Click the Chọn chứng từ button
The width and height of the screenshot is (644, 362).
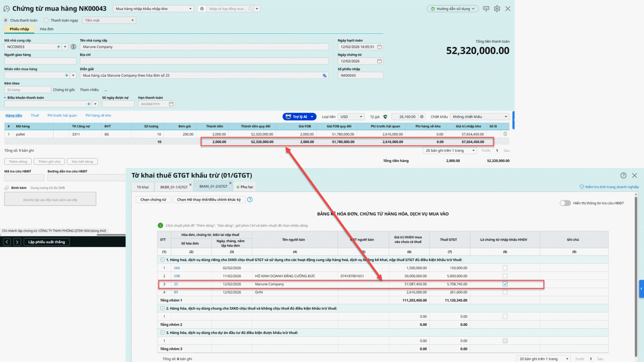pos(153,200)
